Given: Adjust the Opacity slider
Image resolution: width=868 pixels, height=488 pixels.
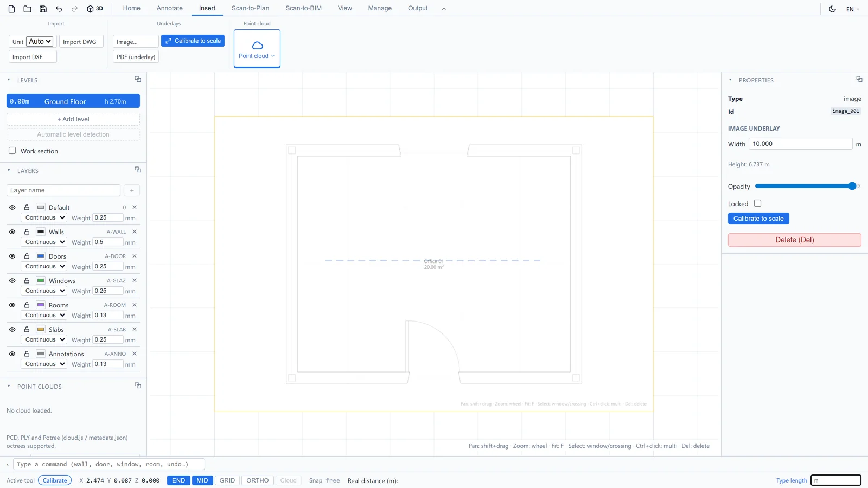Looking at the screenshot, I should (807, 186).
